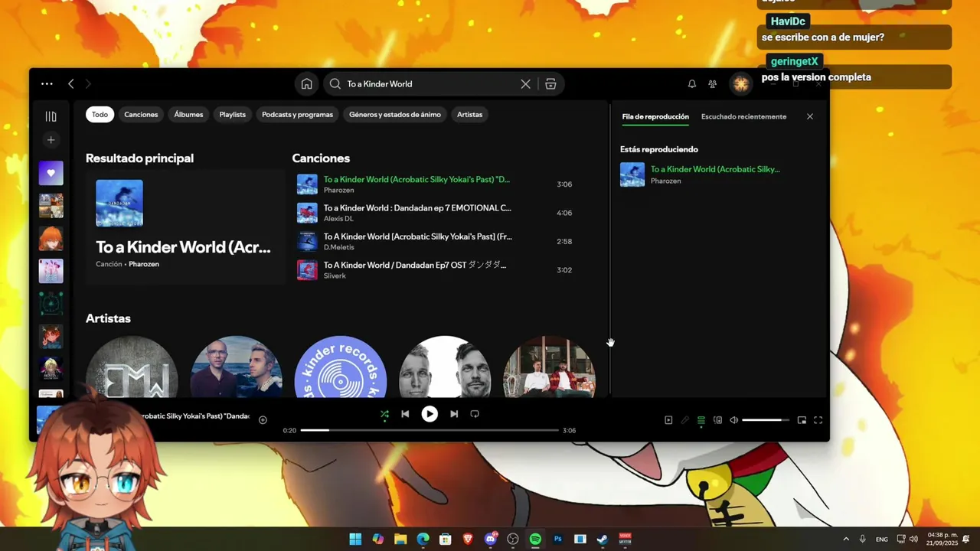This screenshot has height=551, width=980.
Task: Select the Podcasts y programas filter
Action: [297, 115]
